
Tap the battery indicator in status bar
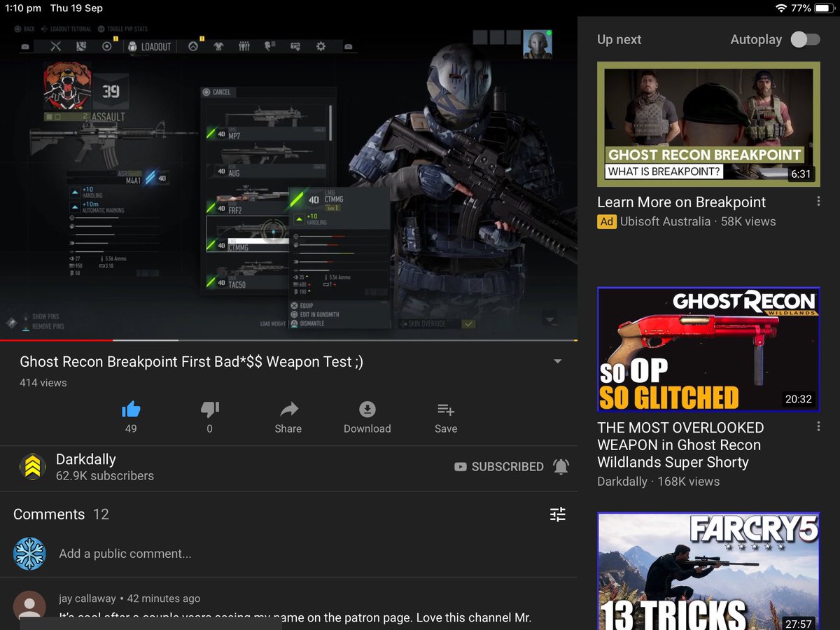click(825, 8)
